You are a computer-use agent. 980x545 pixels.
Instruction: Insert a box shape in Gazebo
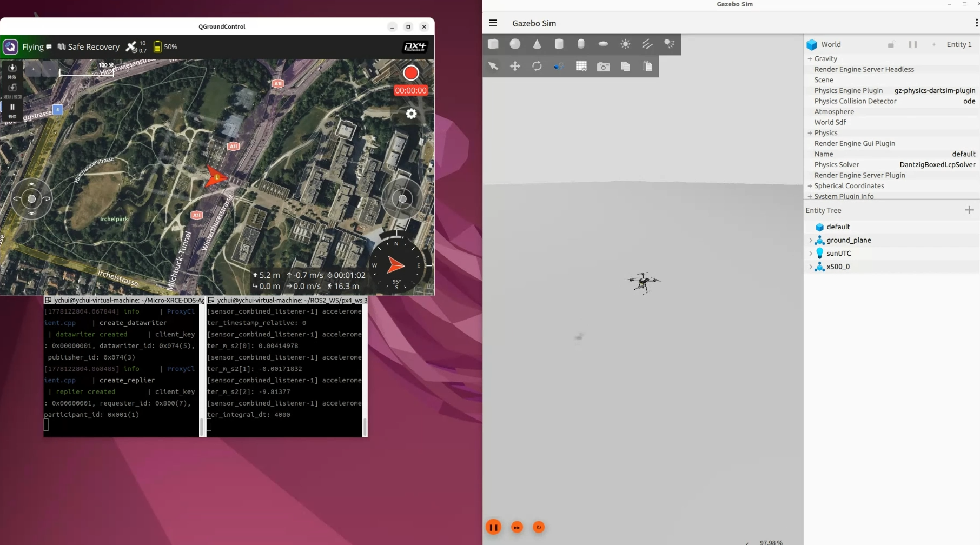[x=493, y=44]
